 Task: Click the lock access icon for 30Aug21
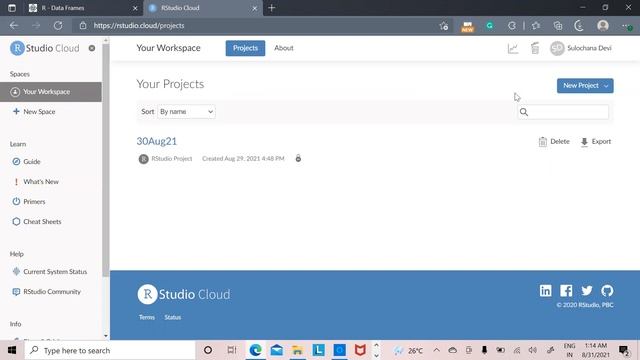(x=298, y=158)
